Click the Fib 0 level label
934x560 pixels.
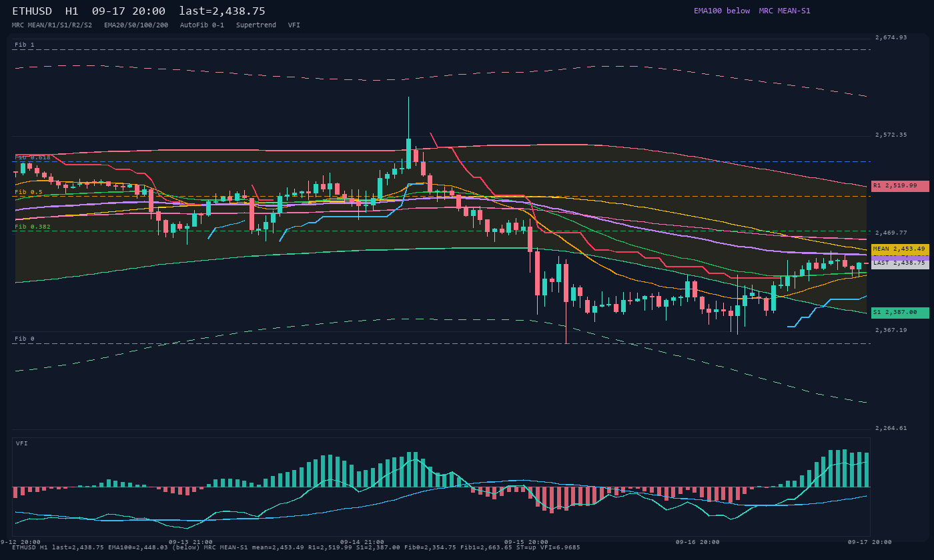pos(25,339)
